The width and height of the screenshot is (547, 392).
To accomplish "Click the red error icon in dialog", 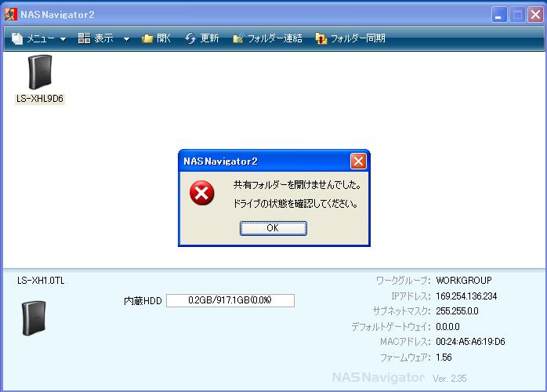I will 201,193.
